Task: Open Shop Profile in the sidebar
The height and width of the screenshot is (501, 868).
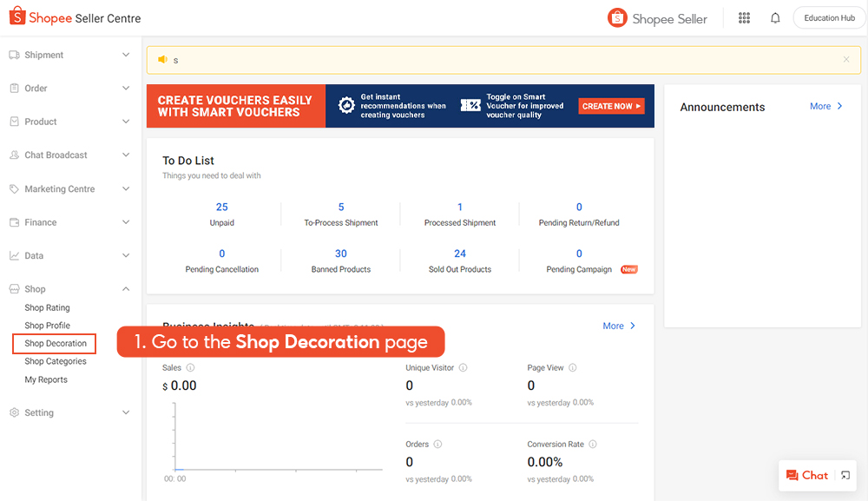Action: point(47,326)
